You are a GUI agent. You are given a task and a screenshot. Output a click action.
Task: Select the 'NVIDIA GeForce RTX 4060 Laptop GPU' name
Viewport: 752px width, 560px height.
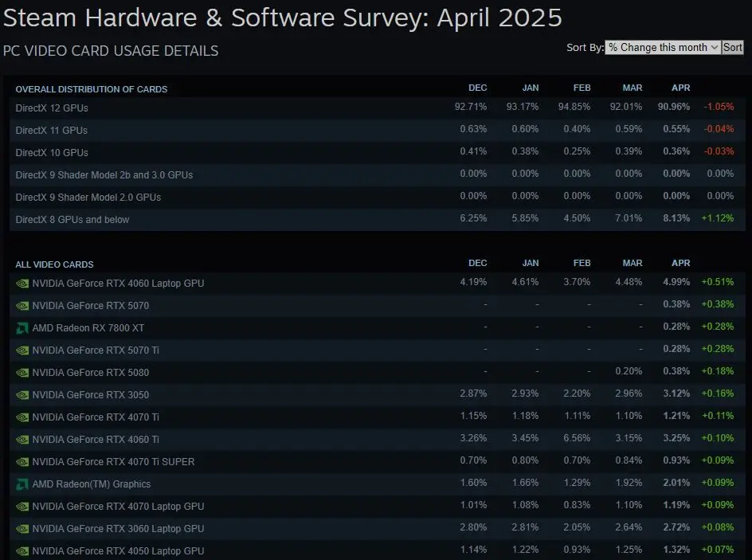pos(118,284)
